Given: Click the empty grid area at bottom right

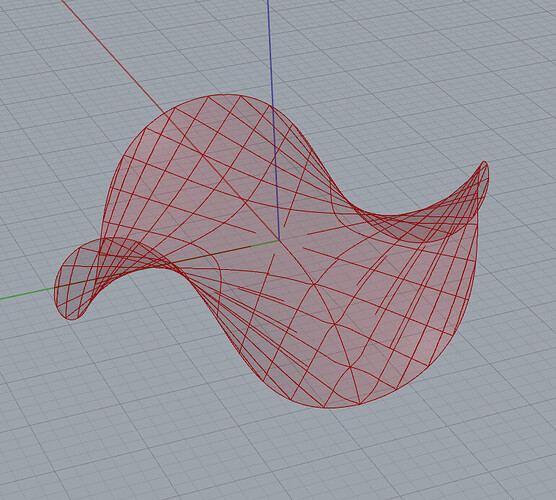Looking at the screenshot, I should click(x=479, y=443).
